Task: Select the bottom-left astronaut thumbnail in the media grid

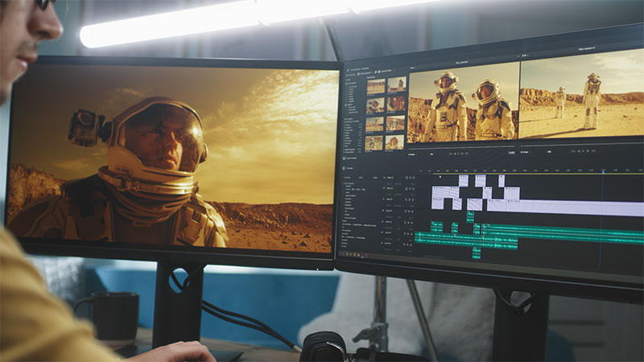Action: (374, 143)
